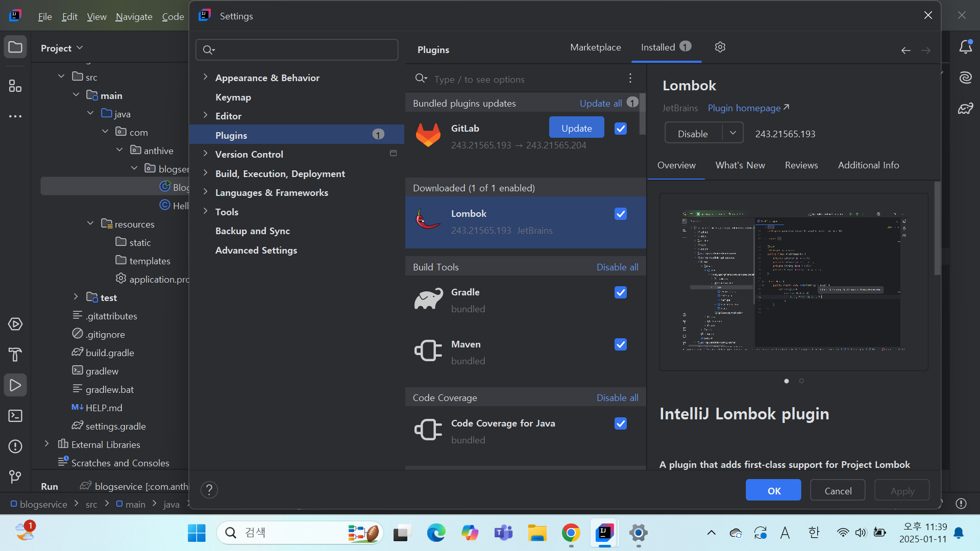Disable the Gradle plugin checkbox
Viewport: 980px width, 551px height.
pos(620,292)
